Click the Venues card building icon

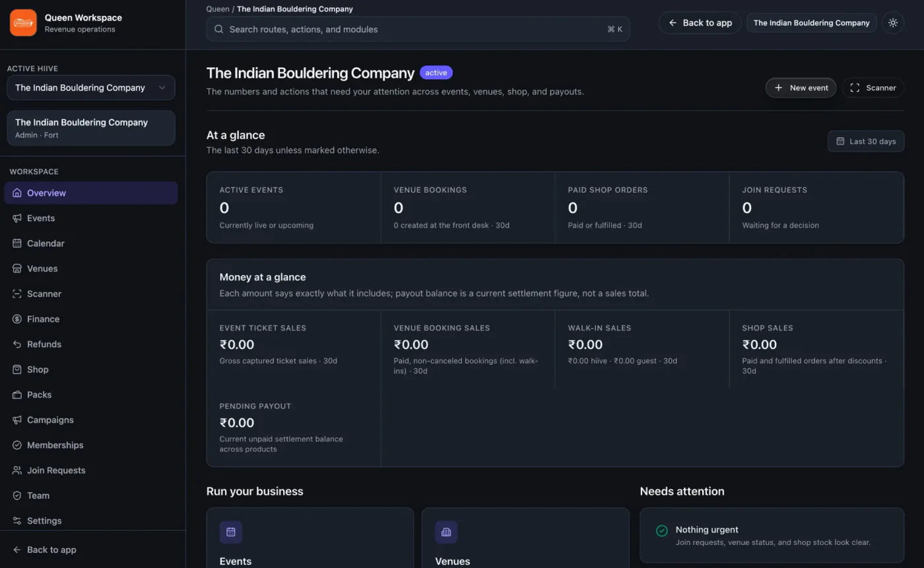click(446, 532)
